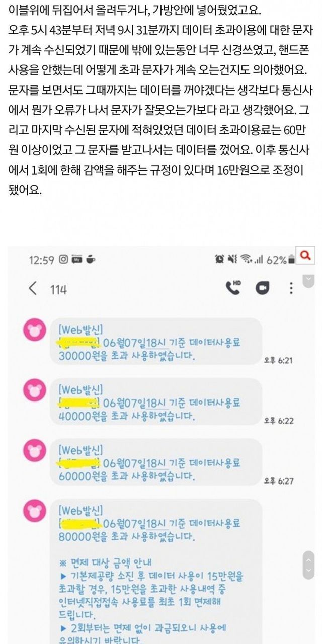Image resolution: width=322 pixels, height=644 pixels.
Task: Start an HD voice call
Action: tap(233, 287)
